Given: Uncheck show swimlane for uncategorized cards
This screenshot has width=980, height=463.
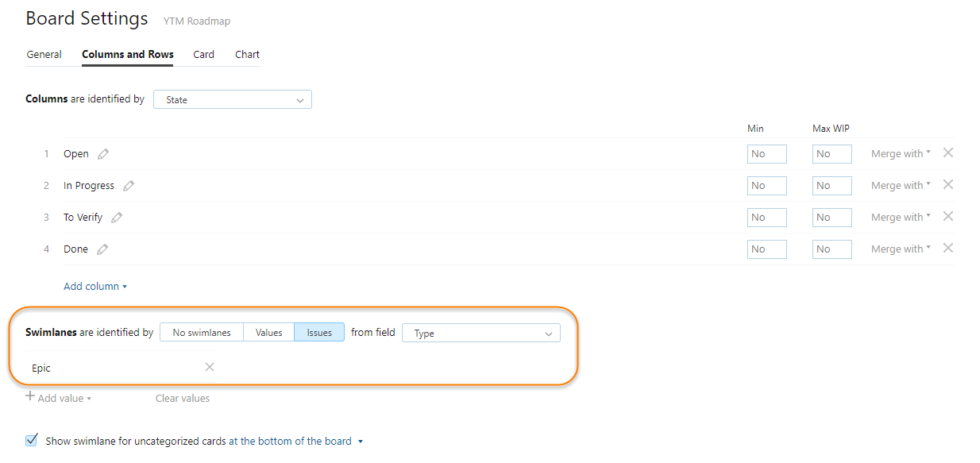Looking at the screenshot, I should coord(32,441).
